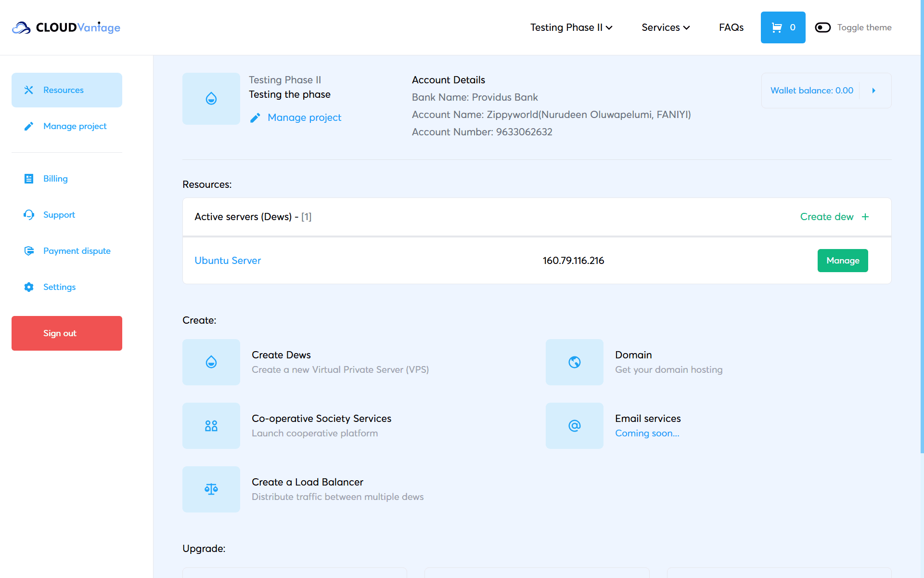Click the plus icon beside Create dew
924x578 pixels.
[865, 217]
